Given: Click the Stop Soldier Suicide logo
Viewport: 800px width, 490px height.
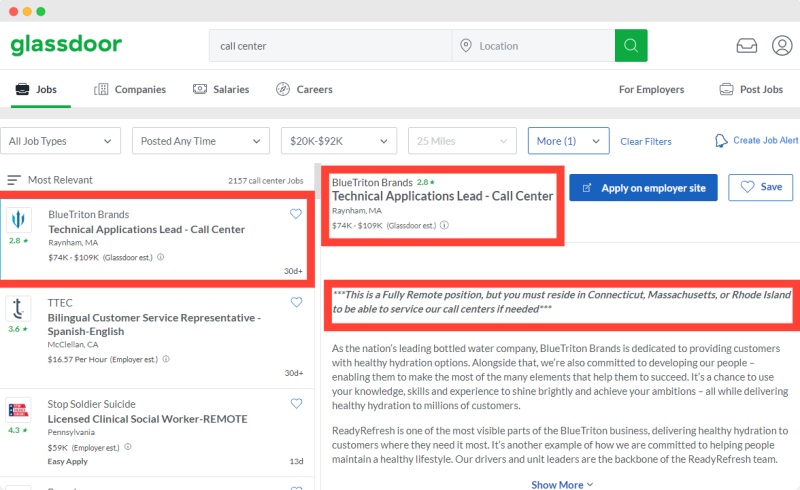Looking at the screenshot, I should tap(18, 409).
